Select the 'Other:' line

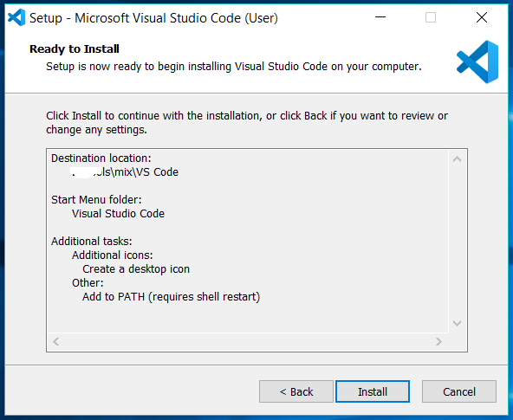pos(88,282)
